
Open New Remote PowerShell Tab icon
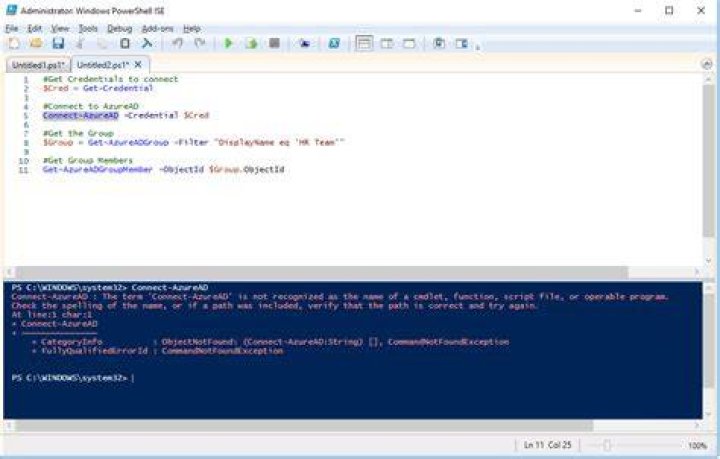pyautogui.click(x=304, y=44)
